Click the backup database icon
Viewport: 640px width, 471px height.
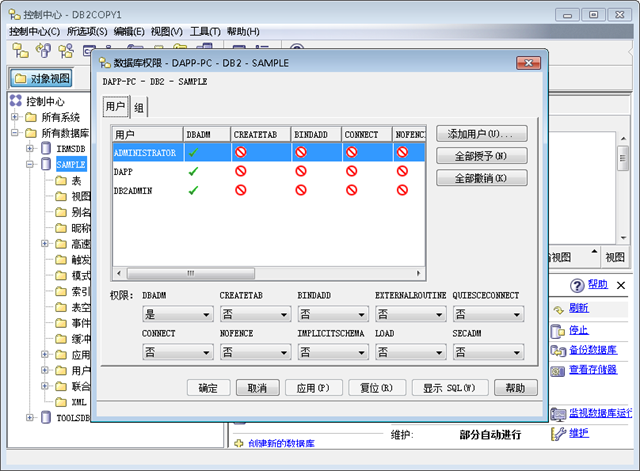point(558,351)
